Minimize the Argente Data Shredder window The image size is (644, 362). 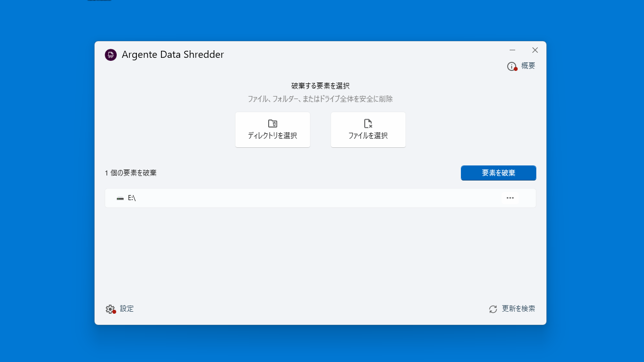(513, 50)
